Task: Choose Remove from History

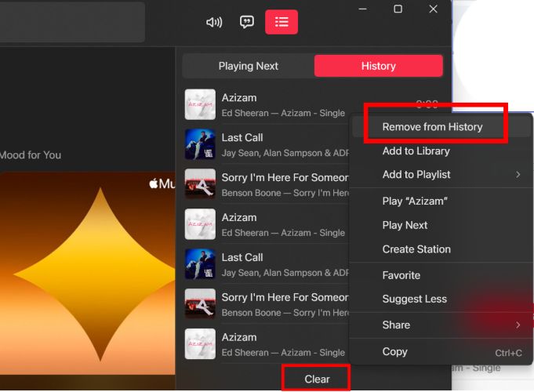Action: [x=432, y=127]
